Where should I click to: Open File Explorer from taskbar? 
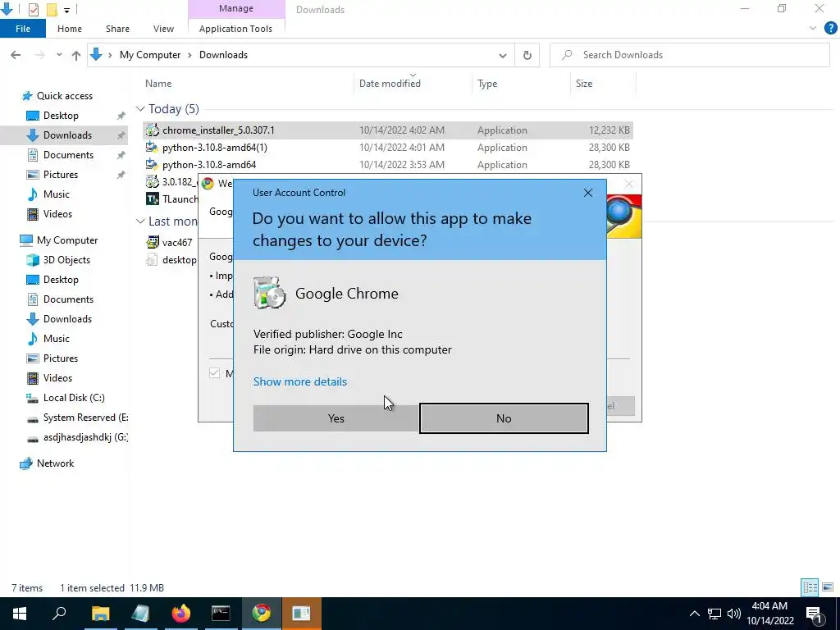(100, 614)
